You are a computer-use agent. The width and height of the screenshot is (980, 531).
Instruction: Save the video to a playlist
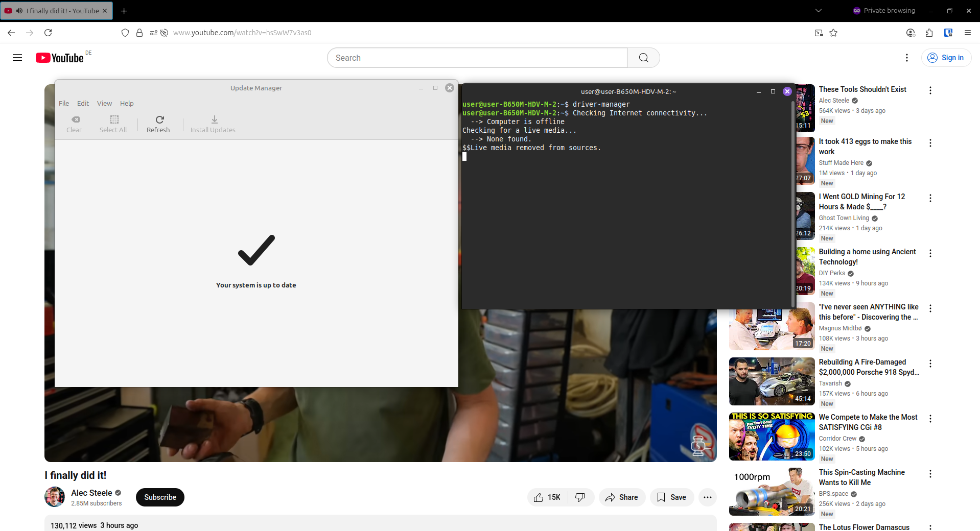click(x=672, y=497)
